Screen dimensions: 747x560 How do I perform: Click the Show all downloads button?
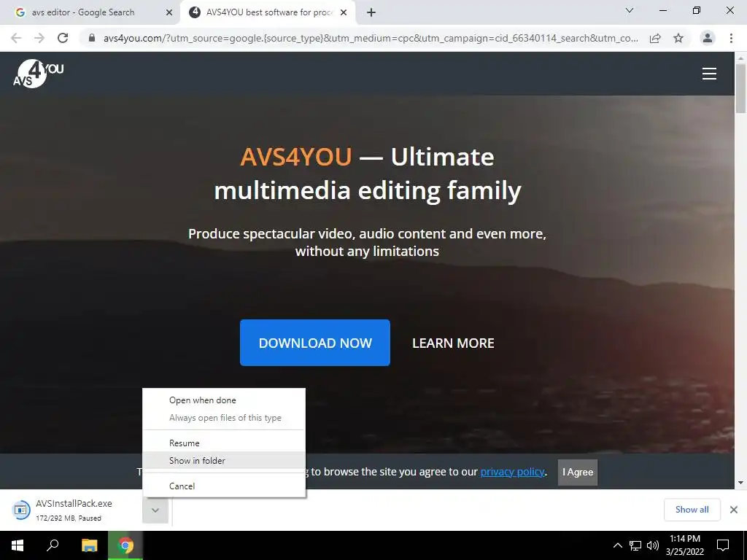click(x=692, y=510)
